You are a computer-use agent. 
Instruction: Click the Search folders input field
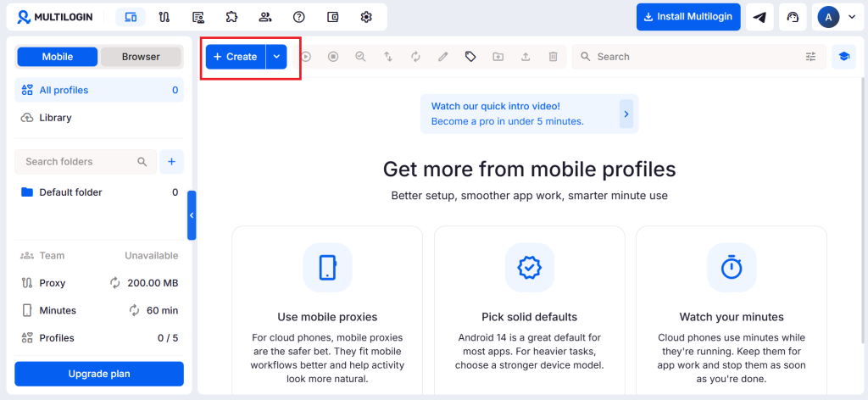point(80,162)
